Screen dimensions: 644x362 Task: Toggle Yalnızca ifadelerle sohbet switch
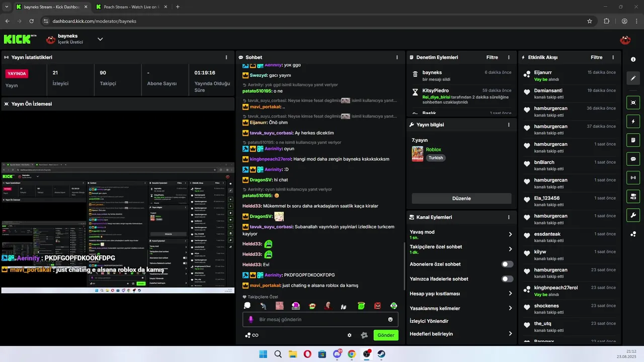[x=507, y=279]
